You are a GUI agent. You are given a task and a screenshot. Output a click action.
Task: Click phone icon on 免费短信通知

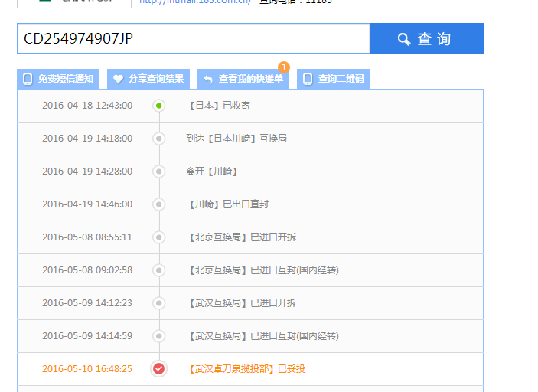tap(28, 79)
